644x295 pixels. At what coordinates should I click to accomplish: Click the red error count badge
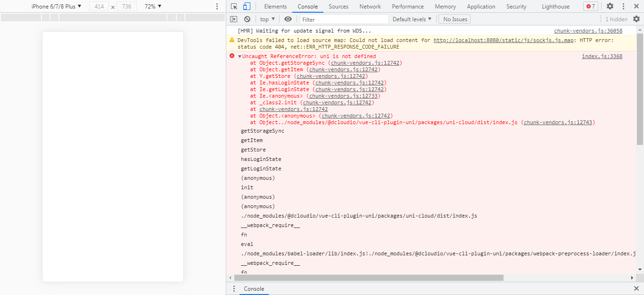[590, 7]
